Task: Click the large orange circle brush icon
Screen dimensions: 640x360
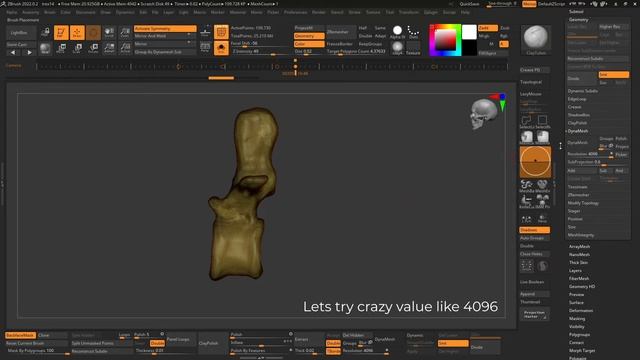Action: pos(535,162)
